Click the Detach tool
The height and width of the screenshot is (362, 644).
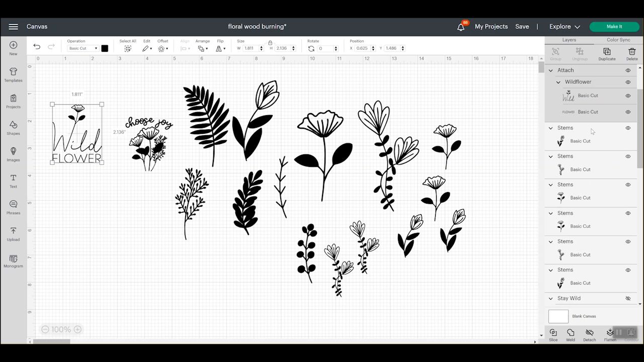point(590,335)
